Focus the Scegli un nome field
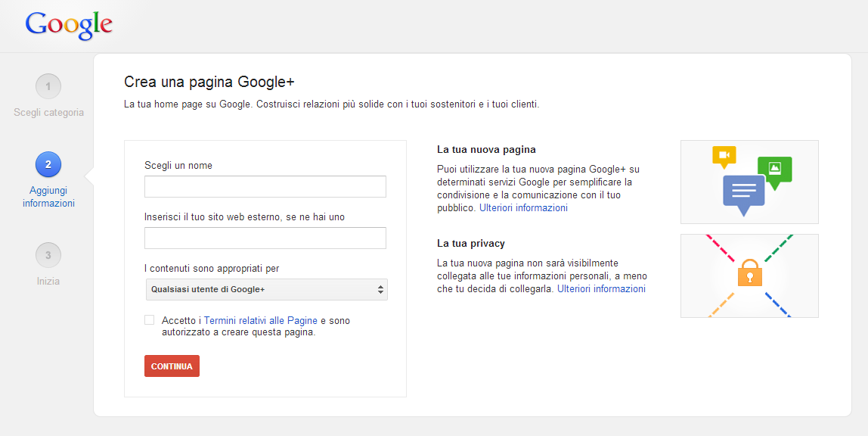 [x=265, y=187]
